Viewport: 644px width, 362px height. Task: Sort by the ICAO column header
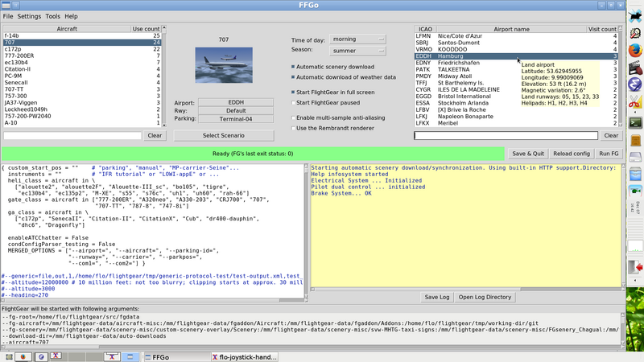pyautogui.click(x=425, y=29)
